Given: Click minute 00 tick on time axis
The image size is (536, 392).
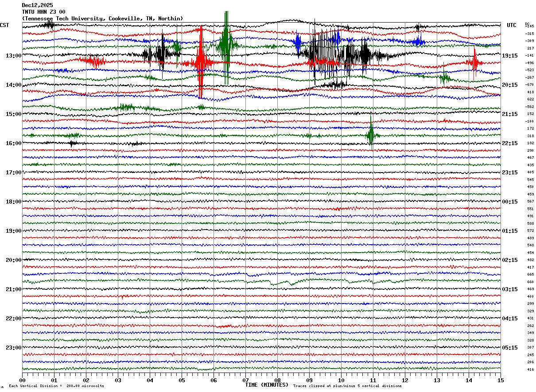Looking at the screenshot, I should click(23, 380).
